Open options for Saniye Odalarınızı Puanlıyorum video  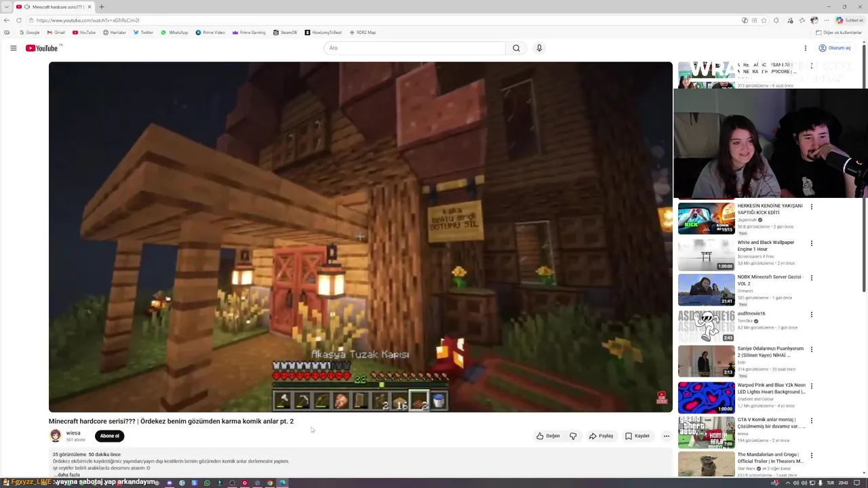(x=812, y=350)
